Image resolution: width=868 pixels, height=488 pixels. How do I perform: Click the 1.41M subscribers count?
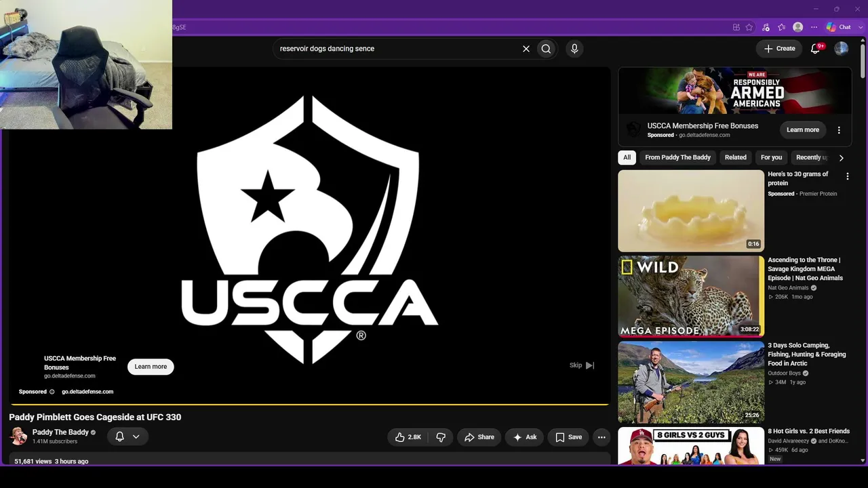tap(55, 441)
